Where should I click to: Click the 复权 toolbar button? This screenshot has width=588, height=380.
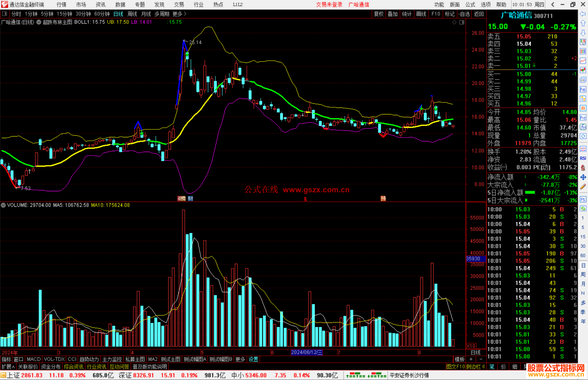coord(378,14)
